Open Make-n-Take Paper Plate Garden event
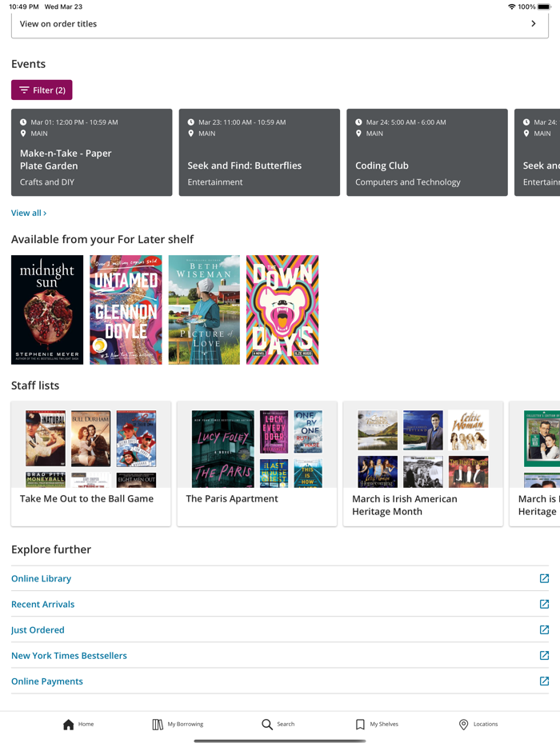 click(91, 153)
